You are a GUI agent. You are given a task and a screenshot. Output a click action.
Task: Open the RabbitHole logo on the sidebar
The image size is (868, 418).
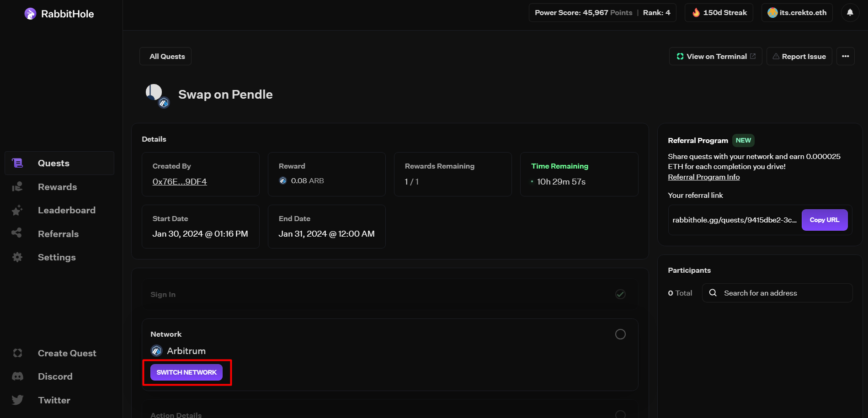30,13
